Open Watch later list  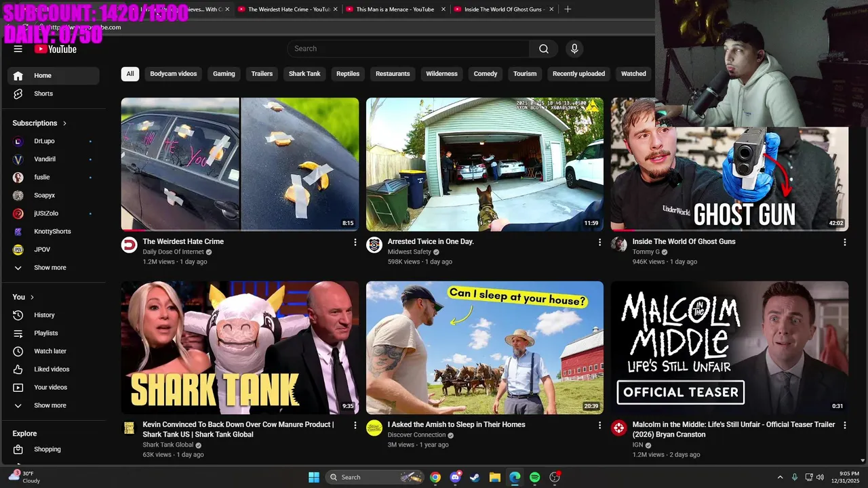point(54,351)
